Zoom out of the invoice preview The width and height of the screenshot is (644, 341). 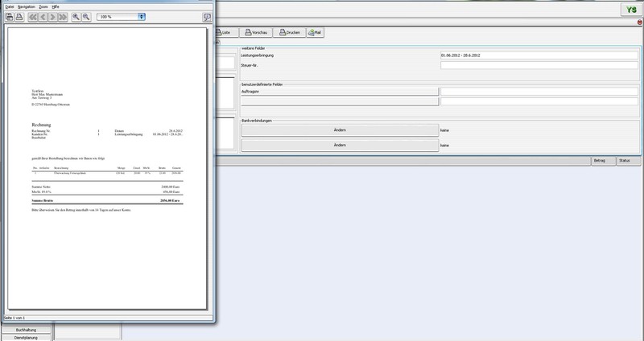click(x=86, y=17)
